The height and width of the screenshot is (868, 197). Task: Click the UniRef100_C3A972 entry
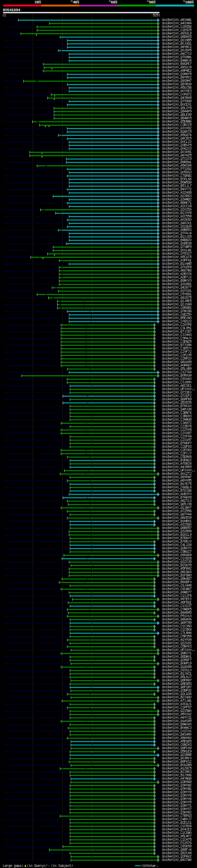(x=176, y=423)
